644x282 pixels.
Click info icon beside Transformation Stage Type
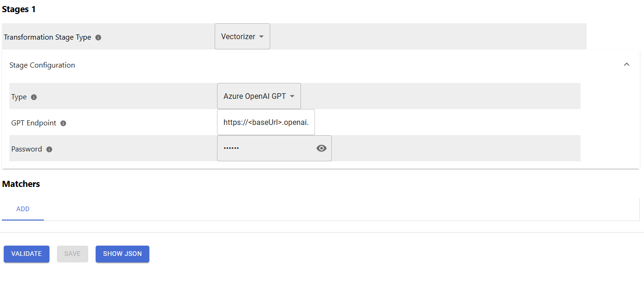(98, 37)
